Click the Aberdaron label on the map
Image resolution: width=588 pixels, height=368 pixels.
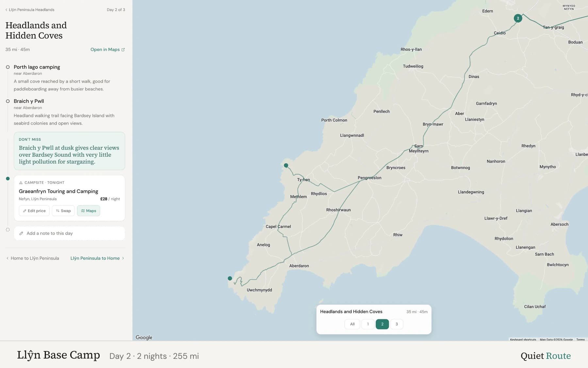[299, 266]
